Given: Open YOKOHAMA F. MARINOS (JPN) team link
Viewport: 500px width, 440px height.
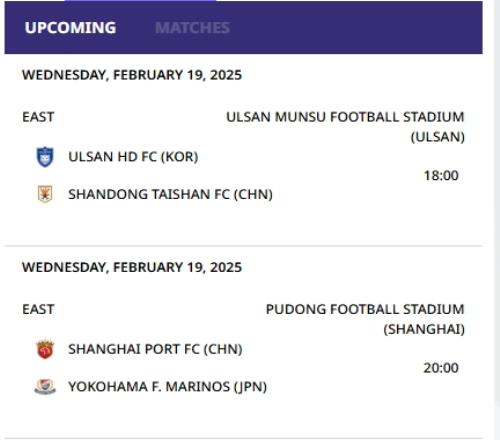Looking at the screenshot, I should click(167, 387).
